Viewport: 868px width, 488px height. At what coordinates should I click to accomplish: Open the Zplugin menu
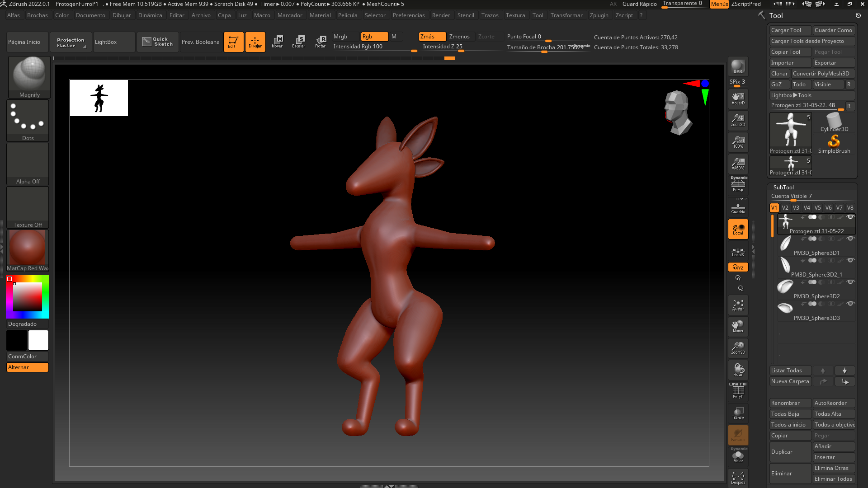point(599,15)
